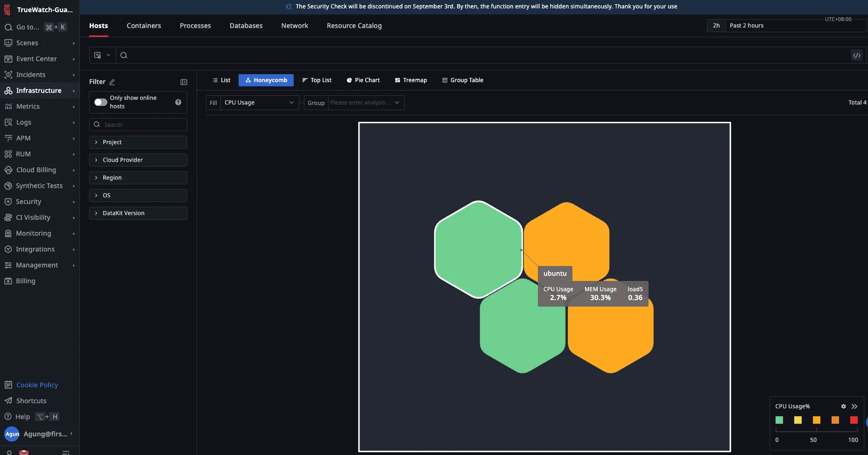Expand the Cloud Provider filter

click(x=138, y=160)
